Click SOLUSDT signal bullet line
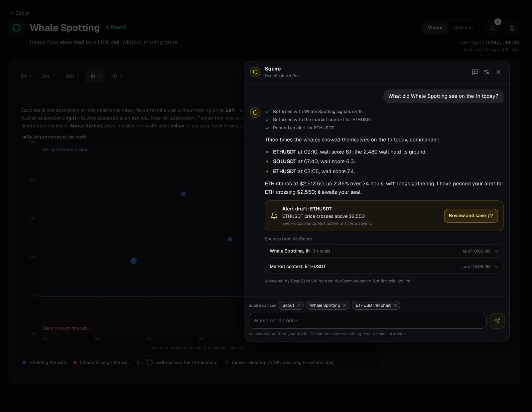This screenshot has width=532, height=412. pyautogui.click(x=314, y=161)
